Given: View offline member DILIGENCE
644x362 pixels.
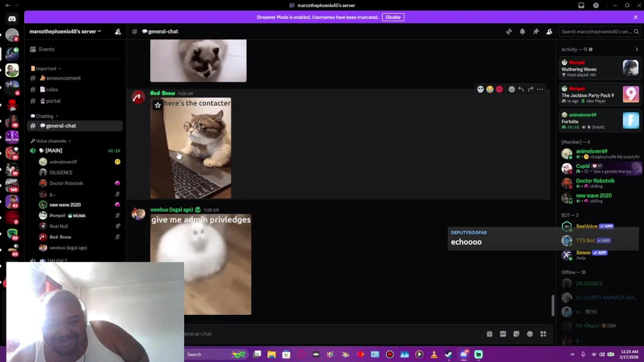Looking at the screenshot, I should (600, 284).
